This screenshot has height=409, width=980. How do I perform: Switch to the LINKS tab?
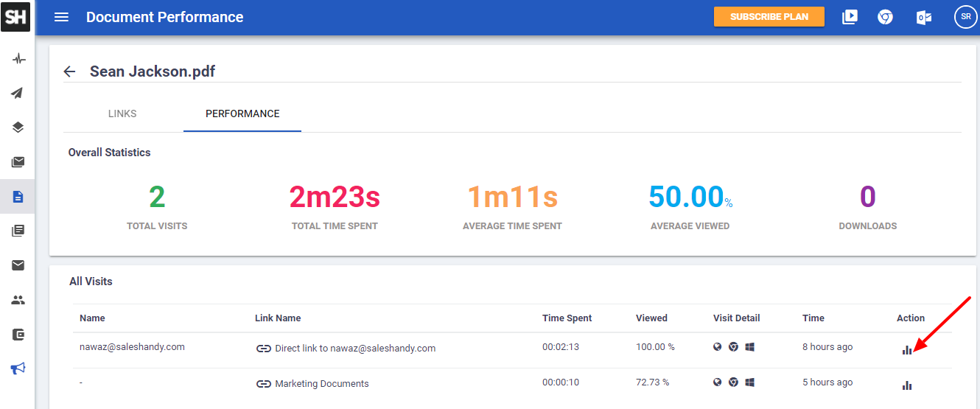point(122,113)
